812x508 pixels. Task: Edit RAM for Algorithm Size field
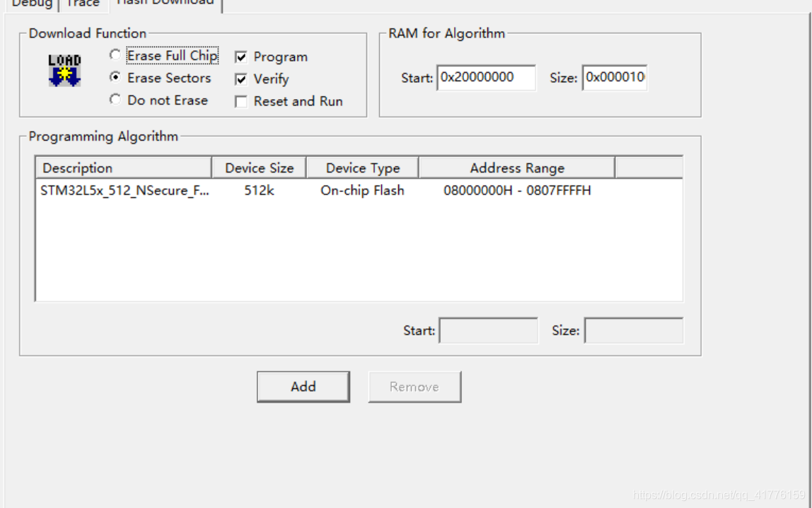(615, 78)
